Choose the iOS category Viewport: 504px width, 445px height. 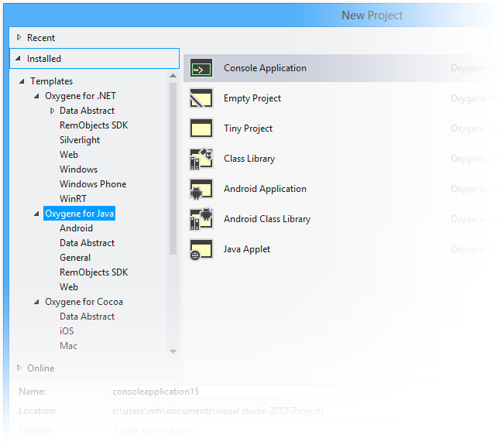point(67,331)
